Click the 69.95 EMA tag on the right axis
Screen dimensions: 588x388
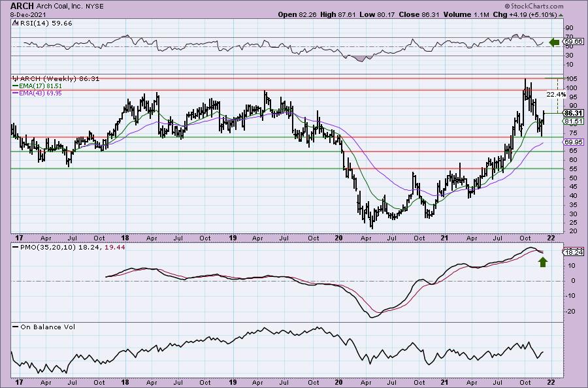(x=574, y=142)
